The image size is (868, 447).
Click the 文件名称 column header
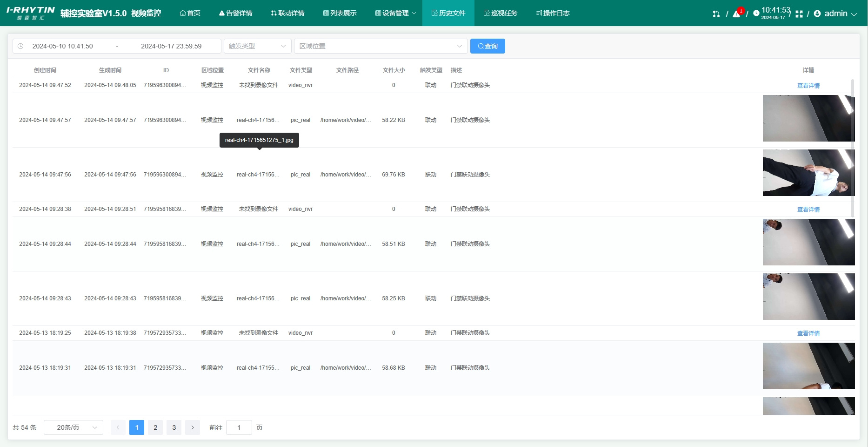point(259,70)
